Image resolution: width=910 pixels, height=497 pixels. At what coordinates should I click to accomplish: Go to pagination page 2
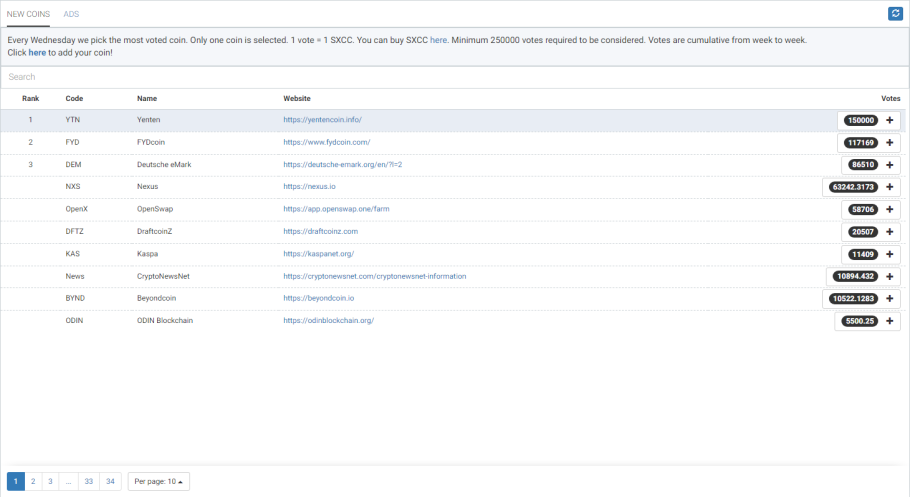(33, 481)
